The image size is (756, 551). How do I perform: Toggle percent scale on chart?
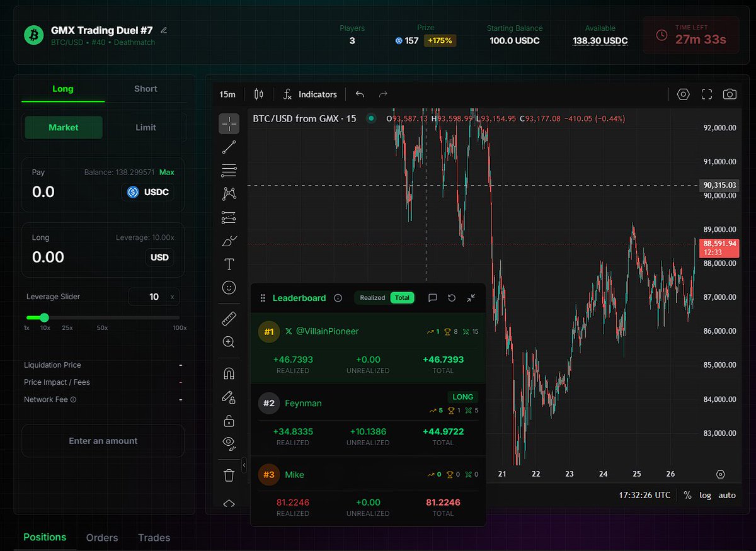[687, 495]
